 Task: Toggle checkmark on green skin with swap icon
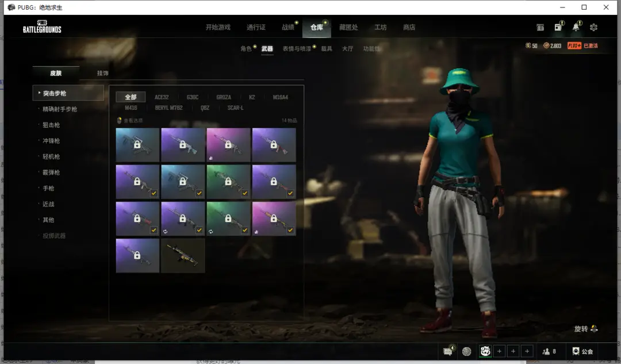point(245,230)
